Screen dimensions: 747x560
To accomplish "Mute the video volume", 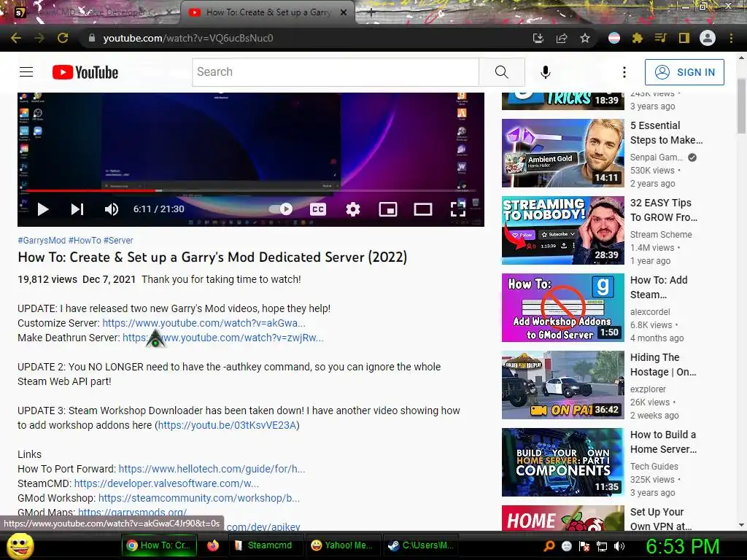I will (112, 209).
